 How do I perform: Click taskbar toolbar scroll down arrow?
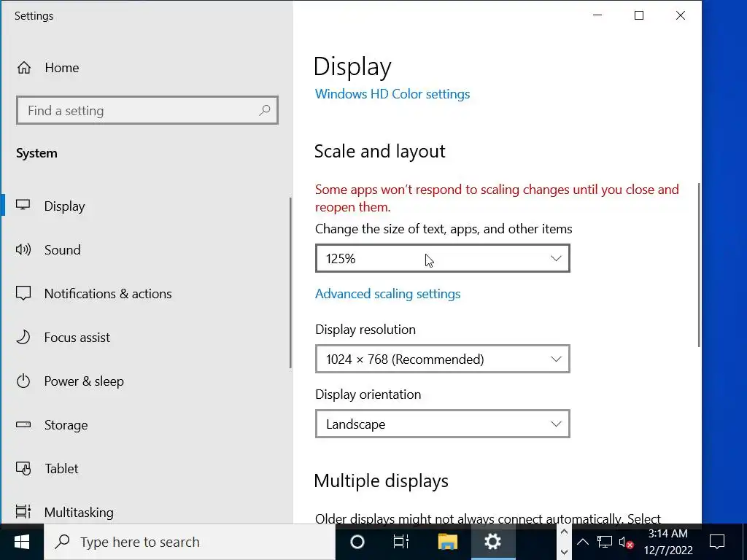point(564,552)
